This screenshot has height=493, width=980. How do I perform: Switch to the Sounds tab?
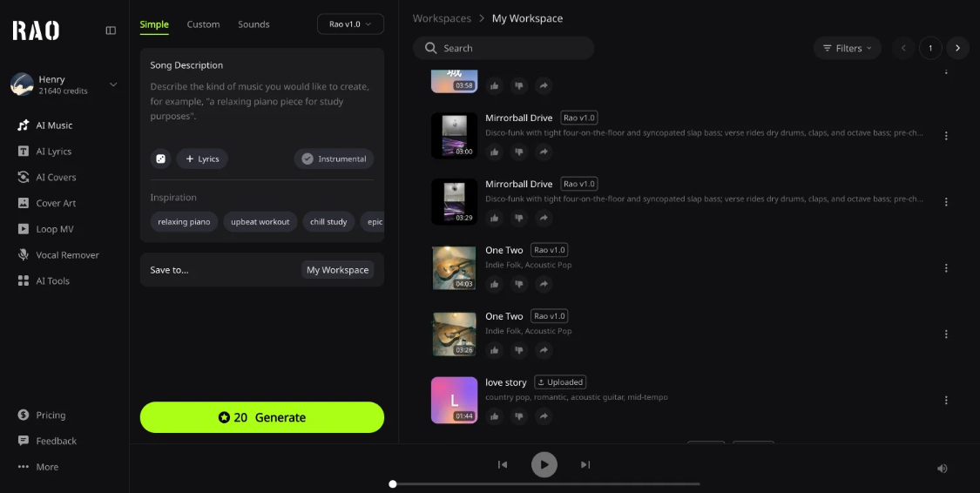(x=253, y=24)
